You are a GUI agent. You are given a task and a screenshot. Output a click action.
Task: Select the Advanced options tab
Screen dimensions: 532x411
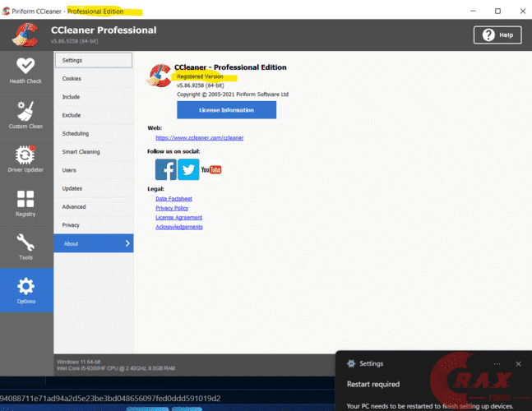click(x=94, y=206)
